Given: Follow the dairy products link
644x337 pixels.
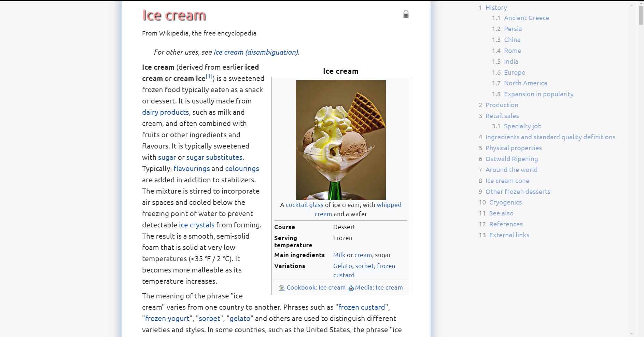Looking at the screenshot, I should coord(165,112).
